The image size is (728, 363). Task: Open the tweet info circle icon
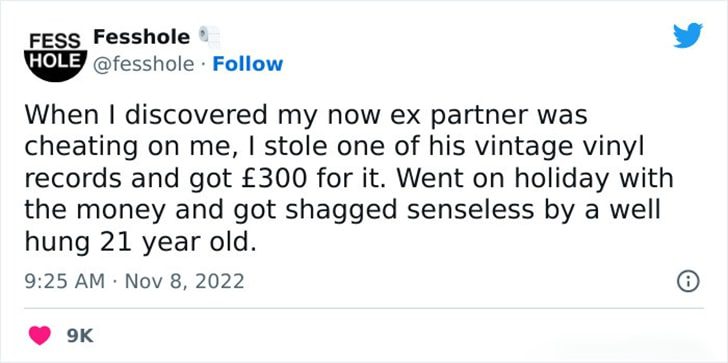(688, 281)
